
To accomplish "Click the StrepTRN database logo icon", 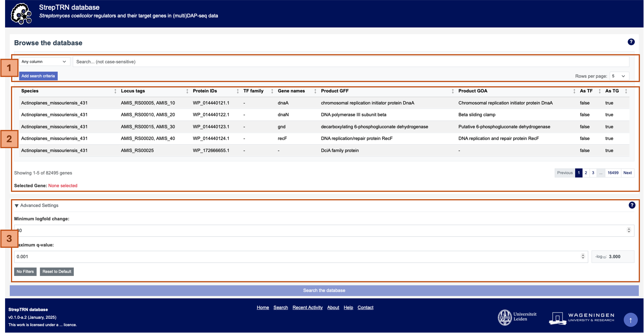I will point(21,13).
